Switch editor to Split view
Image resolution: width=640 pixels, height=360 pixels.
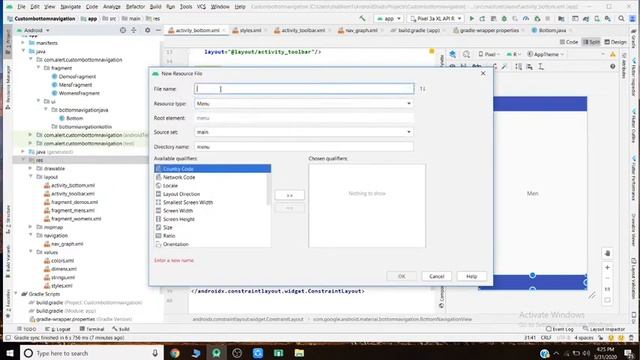[591, 42]
